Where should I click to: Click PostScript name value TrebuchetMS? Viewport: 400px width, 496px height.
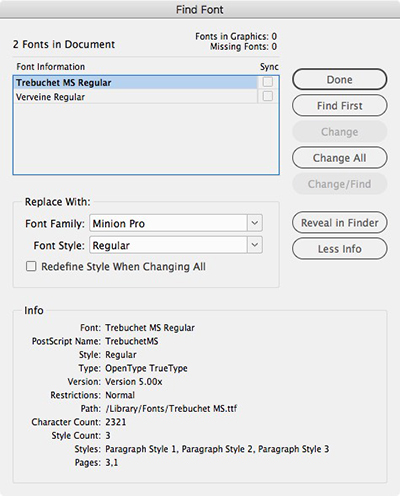click(132, 341)
